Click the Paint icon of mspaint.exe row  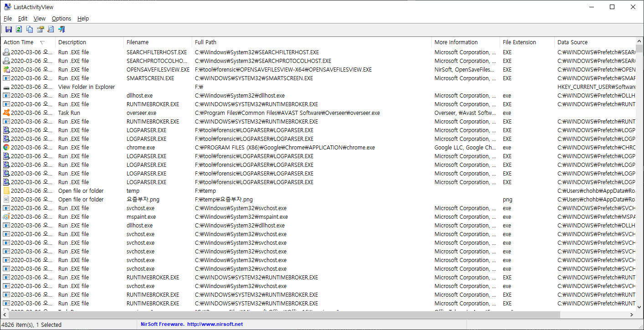(x=6, y=217)
